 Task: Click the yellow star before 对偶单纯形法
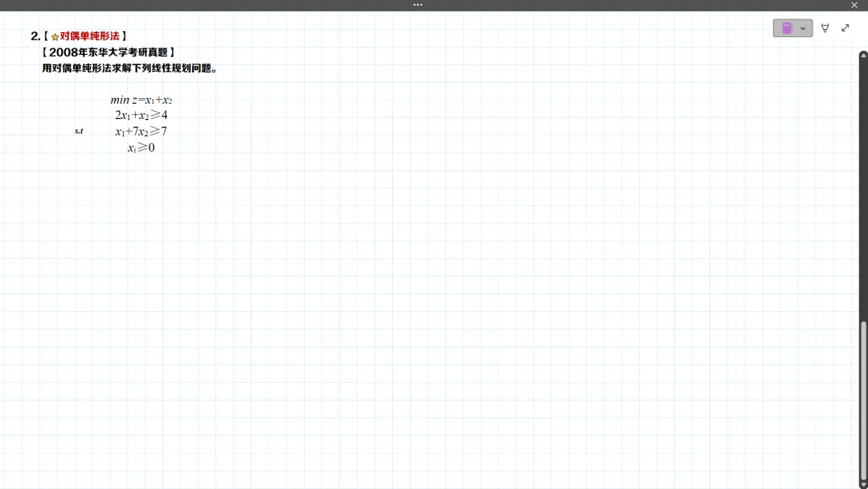(x=55, y=37)
